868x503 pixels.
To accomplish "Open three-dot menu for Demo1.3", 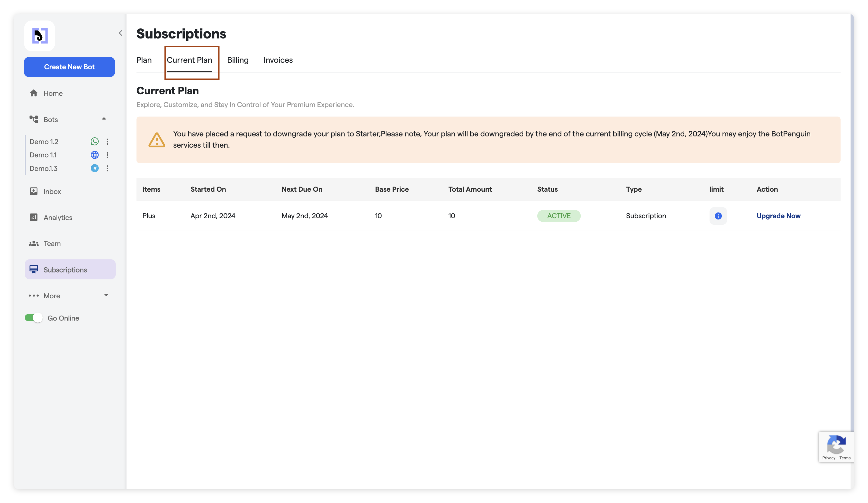I will (x=107, y=168).
